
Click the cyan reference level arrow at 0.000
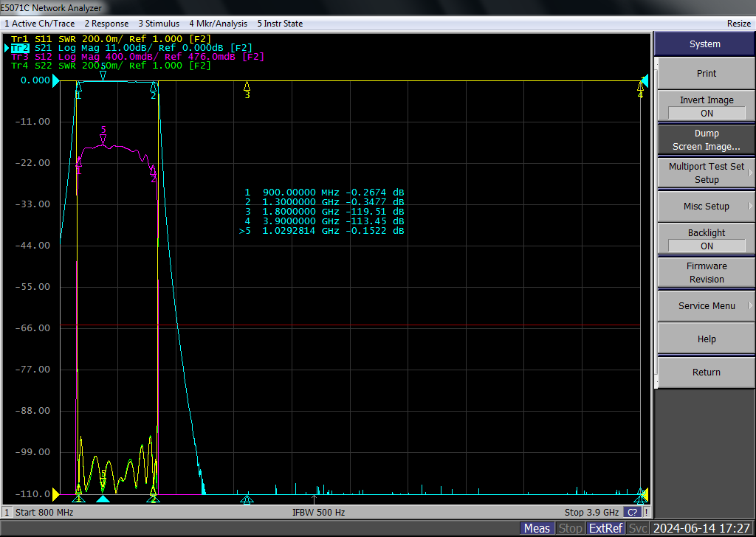pyautogui.click(x=56, y=81)
